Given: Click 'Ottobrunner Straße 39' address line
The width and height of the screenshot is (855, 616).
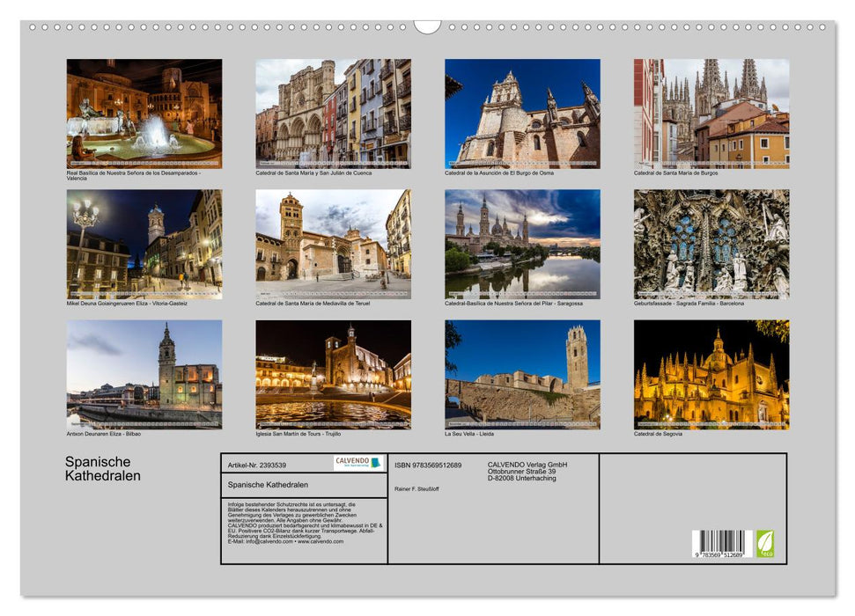Looking at the screenshot, I should 522,471.
